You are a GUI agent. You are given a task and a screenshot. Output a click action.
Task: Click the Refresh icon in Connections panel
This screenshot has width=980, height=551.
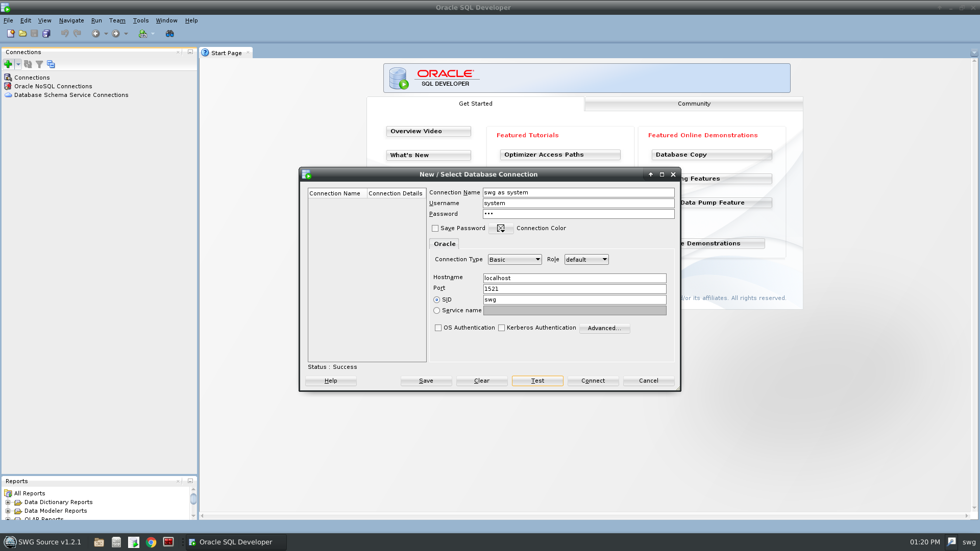pos(28,64)
